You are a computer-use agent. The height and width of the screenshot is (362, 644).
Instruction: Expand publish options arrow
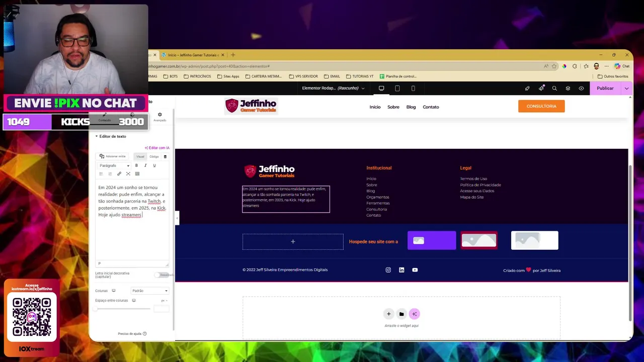(627, 88)
